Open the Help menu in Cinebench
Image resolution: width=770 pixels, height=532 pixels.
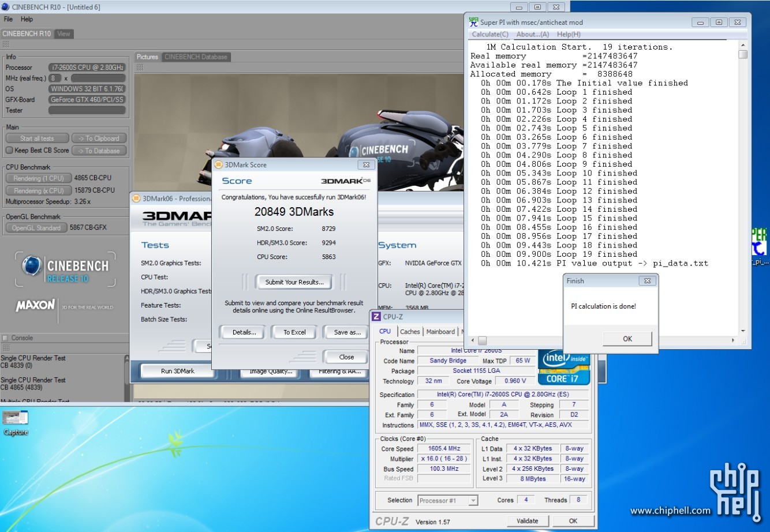pos(27,19)
